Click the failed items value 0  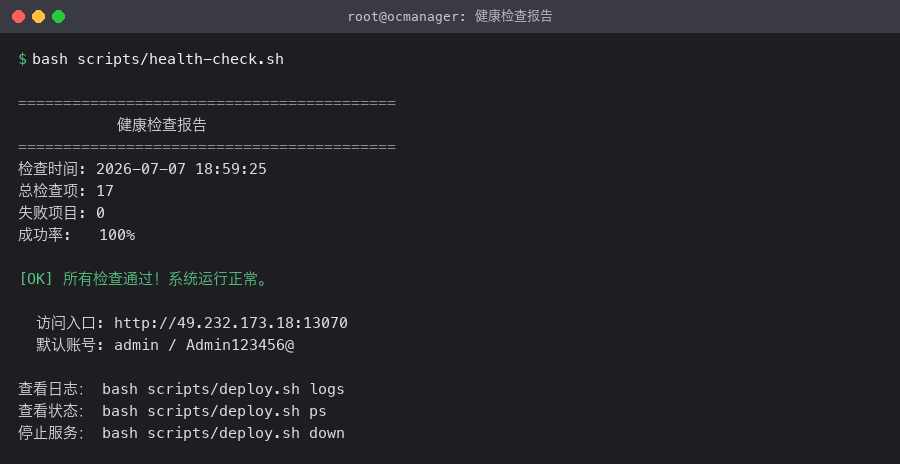[x=100, y=213]
